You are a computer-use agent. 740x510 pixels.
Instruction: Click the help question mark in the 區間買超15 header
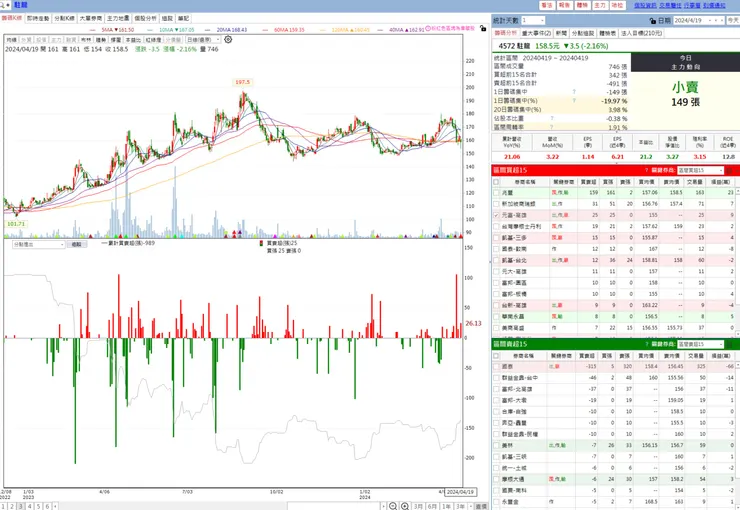646,170
